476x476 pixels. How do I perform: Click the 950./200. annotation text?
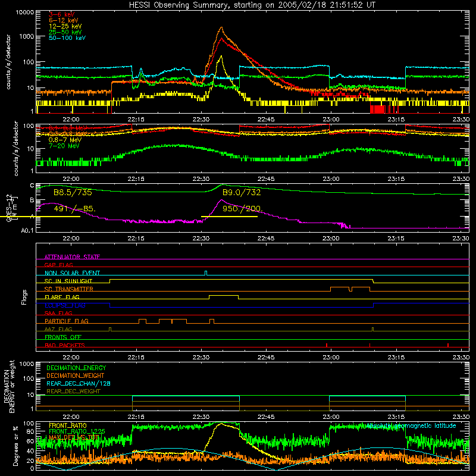[x=243, y=209]
